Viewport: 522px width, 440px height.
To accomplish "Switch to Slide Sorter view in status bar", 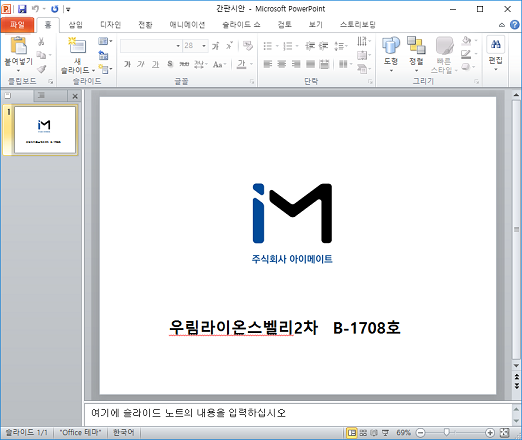I will click(363, 433).
